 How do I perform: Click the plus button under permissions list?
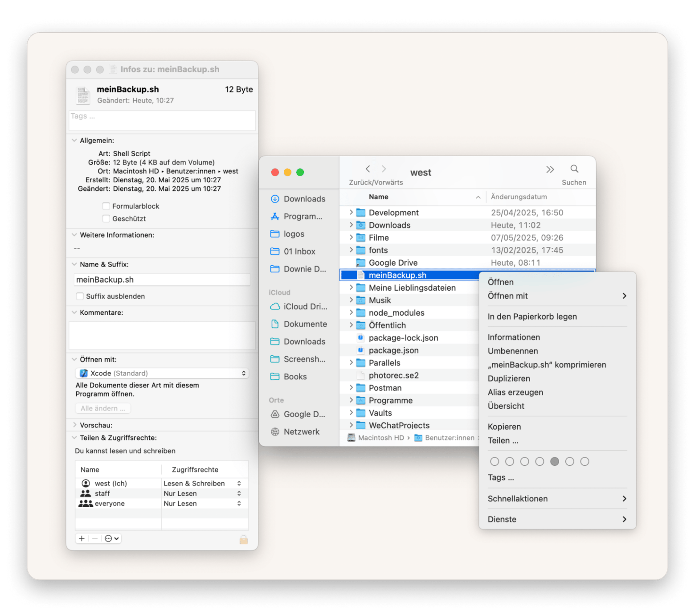[82, 538]
